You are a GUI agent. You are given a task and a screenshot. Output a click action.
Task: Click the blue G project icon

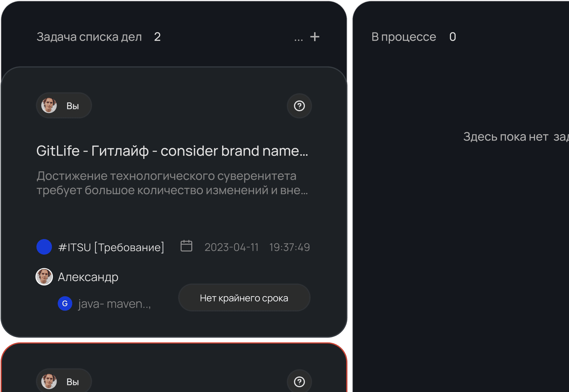click(65, 304)
